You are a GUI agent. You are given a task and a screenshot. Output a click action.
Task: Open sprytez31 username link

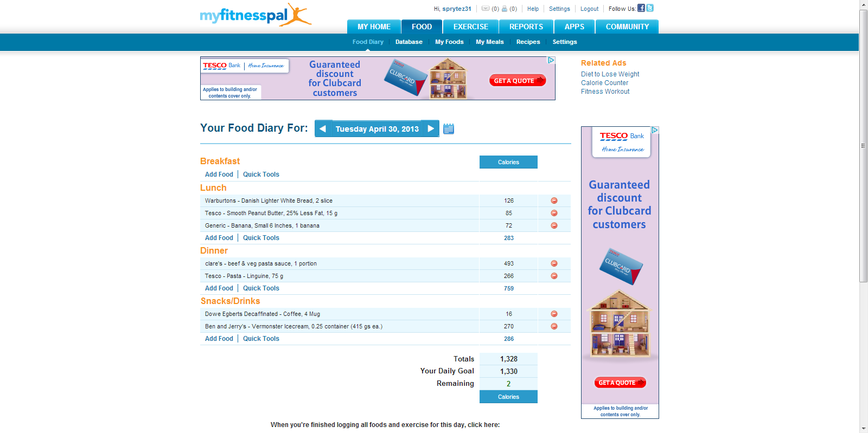457,9
